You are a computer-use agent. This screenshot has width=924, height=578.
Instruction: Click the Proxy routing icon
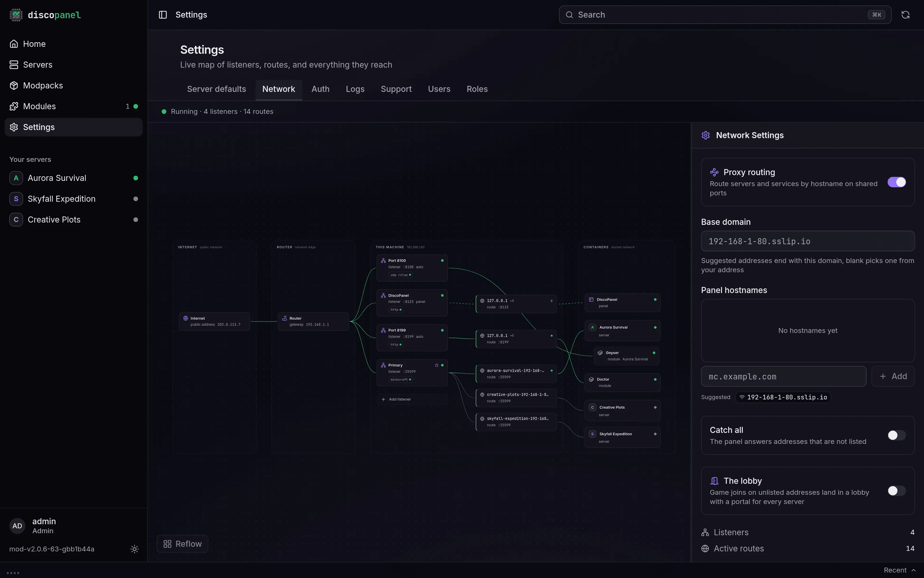tap(714, 173)
